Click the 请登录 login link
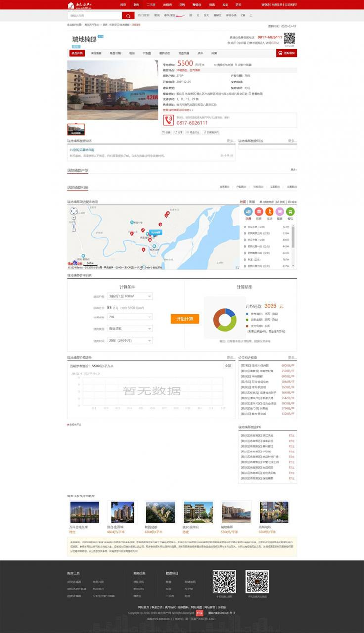 pos(266,4)
